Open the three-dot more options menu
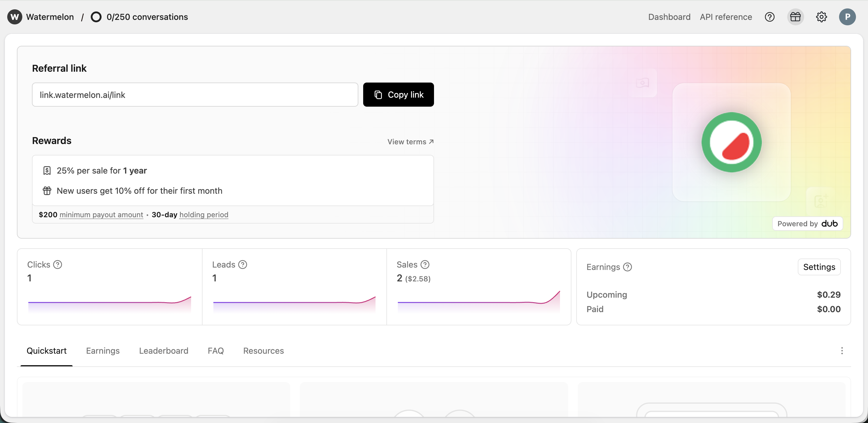 [x=842, y=351]
